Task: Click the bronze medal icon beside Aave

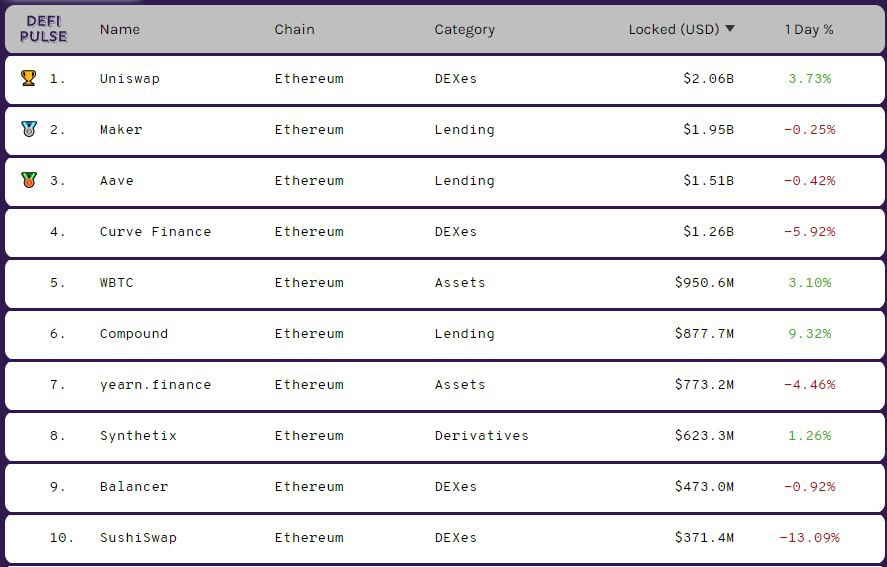Action: click(x=27, y=180)
